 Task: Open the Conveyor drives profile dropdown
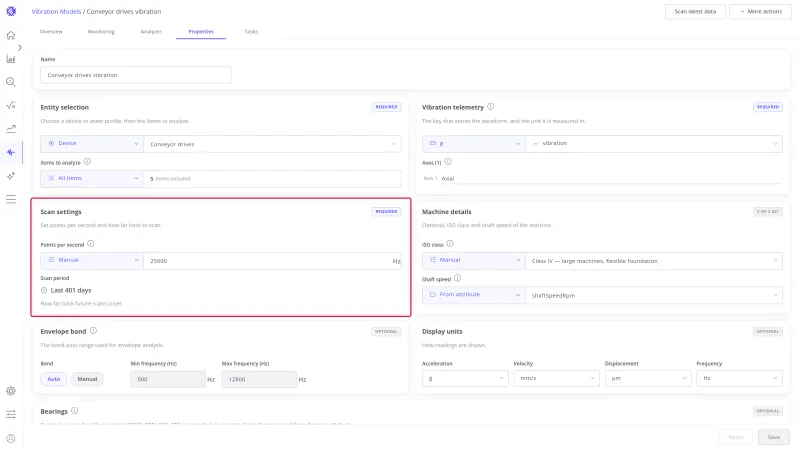click(272, 144)
